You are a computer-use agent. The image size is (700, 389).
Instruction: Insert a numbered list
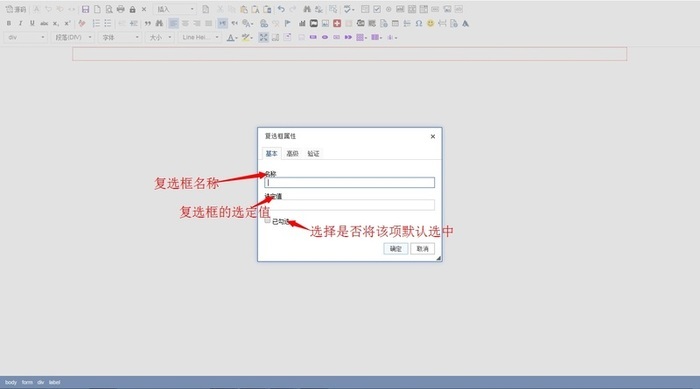click(96, 23)
